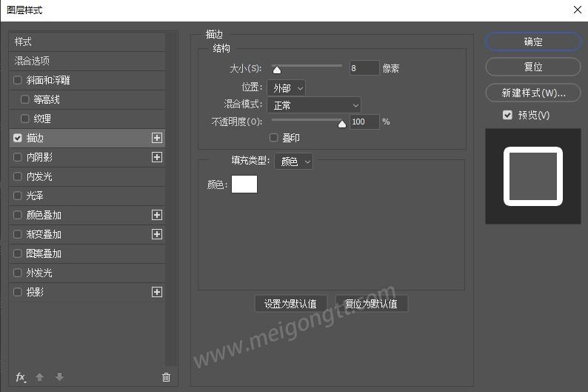Select the 样式 list entry
The width and height of the screenshot is (588, 392).
[87, 41]
